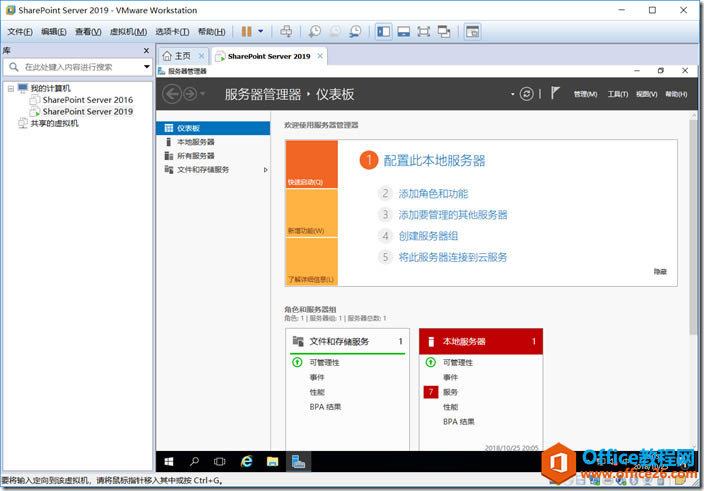This screenshot has height=491, width=704.
Task: Open the 管理(M) menu
Action: (x=585, y=94)
